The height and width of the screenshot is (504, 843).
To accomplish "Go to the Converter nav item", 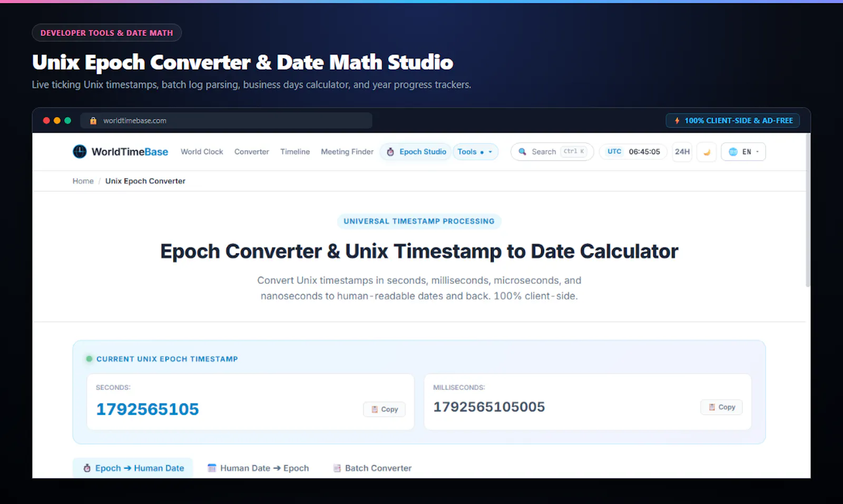I will [x=251, y=152].
